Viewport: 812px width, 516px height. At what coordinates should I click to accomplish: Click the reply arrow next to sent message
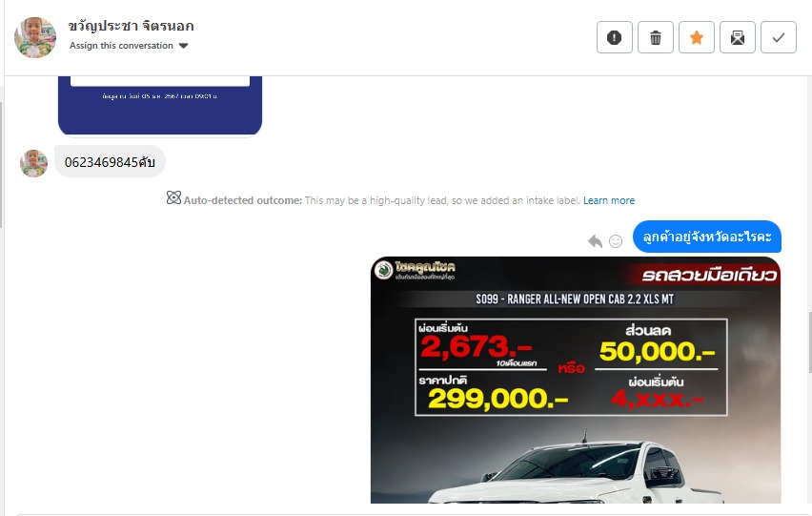(595, 241)
